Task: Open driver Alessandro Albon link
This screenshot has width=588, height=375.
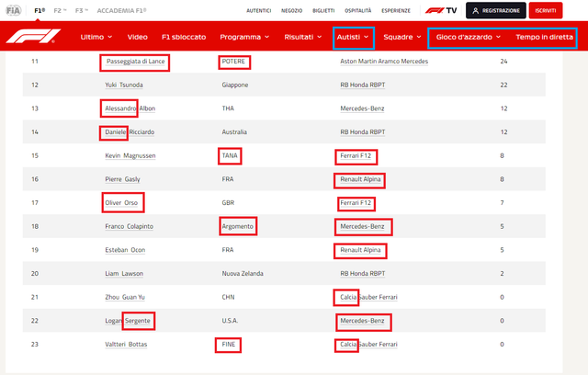Action: click(x=130, y=108)
